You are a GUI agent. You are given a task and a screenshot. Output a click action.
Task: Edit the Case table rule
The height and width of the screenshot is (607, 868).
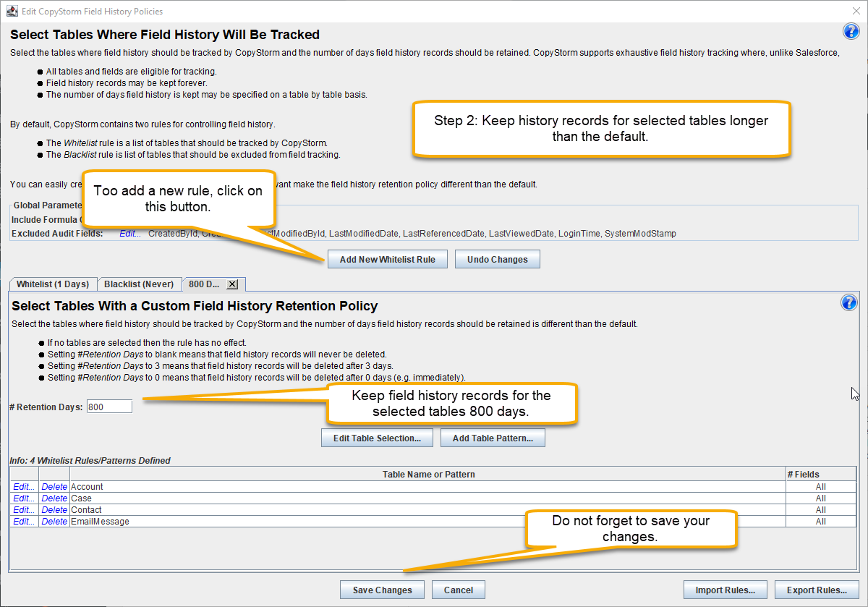point(24,498)
